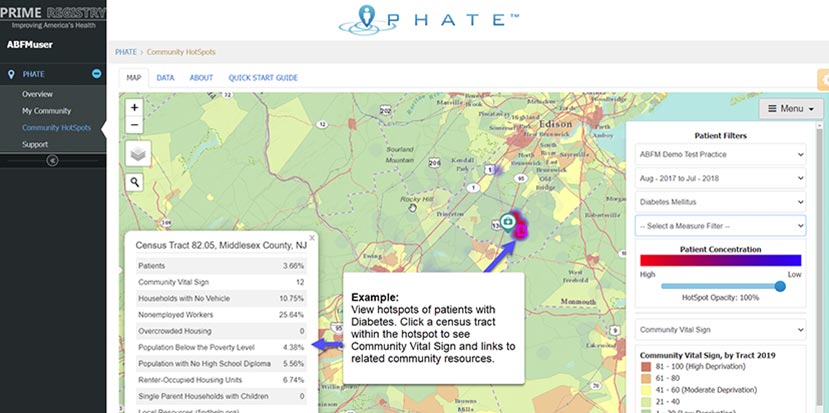Collapse the sidebar with the chevron icon
This screenshot has height=413, width=829.
[x=52, y=160]
